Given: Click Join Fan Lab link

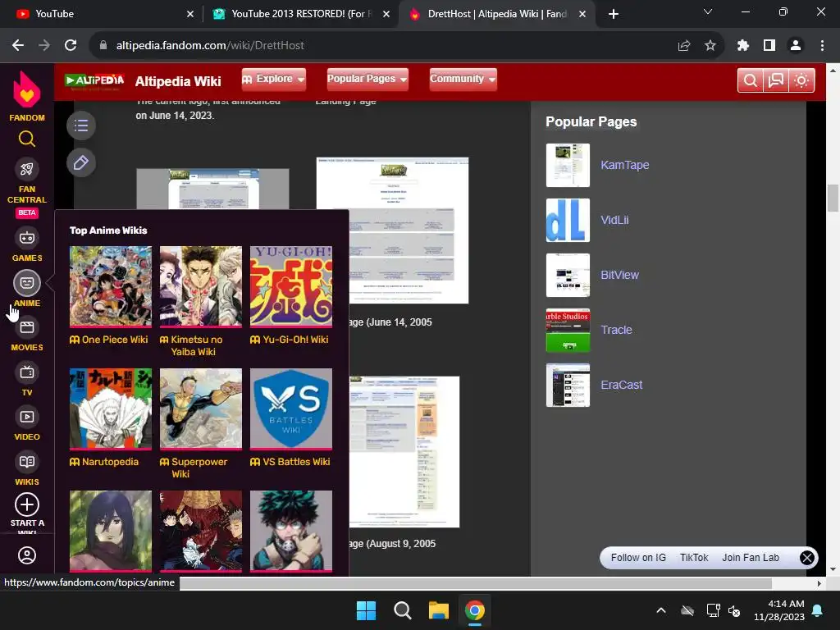Looking at the screenshot, I should point(750,558).
